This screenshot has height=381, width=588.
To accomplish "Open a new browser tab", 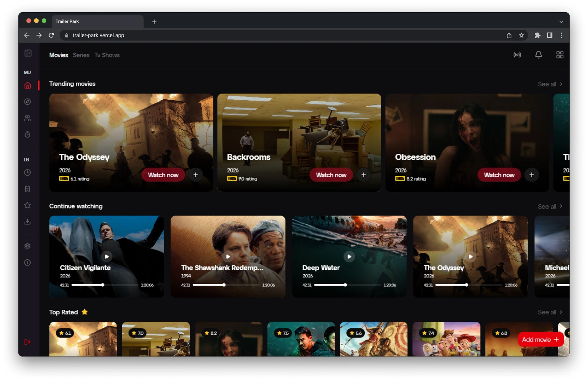I will 154,22.
